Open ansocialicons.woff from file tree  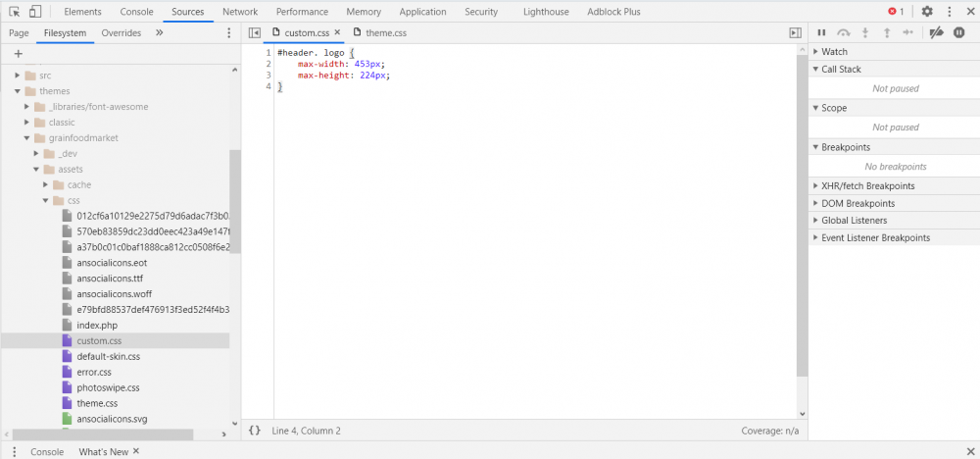[x=115, y=294]
